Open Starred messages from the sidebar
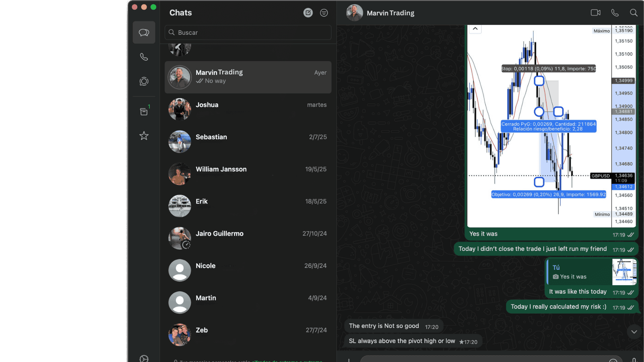This screenshot has width=644, height=362. [144, 136]
